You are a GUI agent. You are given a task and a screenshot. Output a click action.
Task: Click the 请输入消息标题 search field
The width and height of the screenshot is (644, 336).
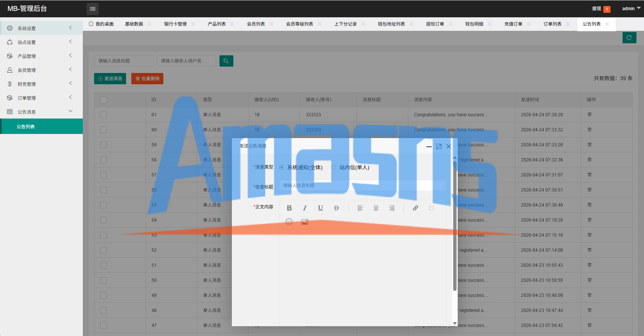[x=124, y=61]
